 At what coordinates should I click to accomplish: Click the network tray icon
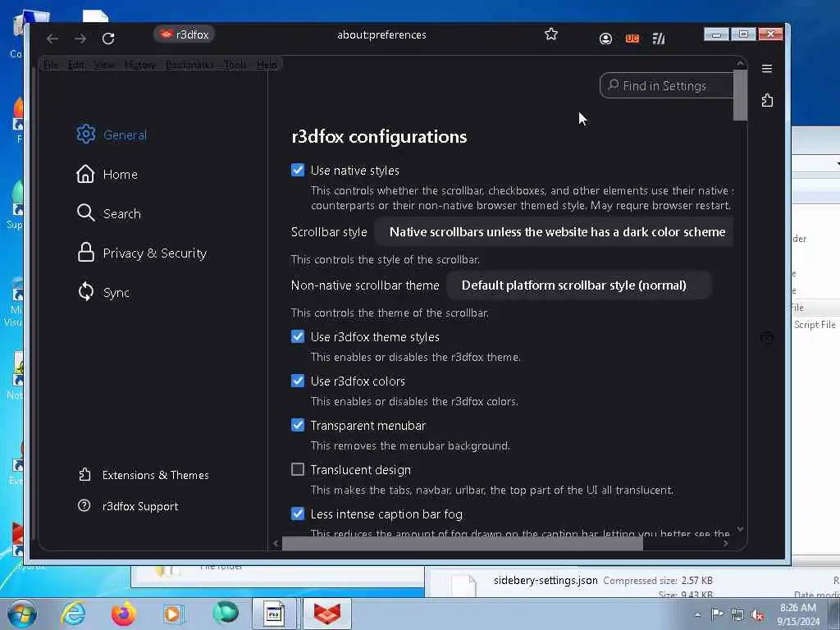point(737,614)
